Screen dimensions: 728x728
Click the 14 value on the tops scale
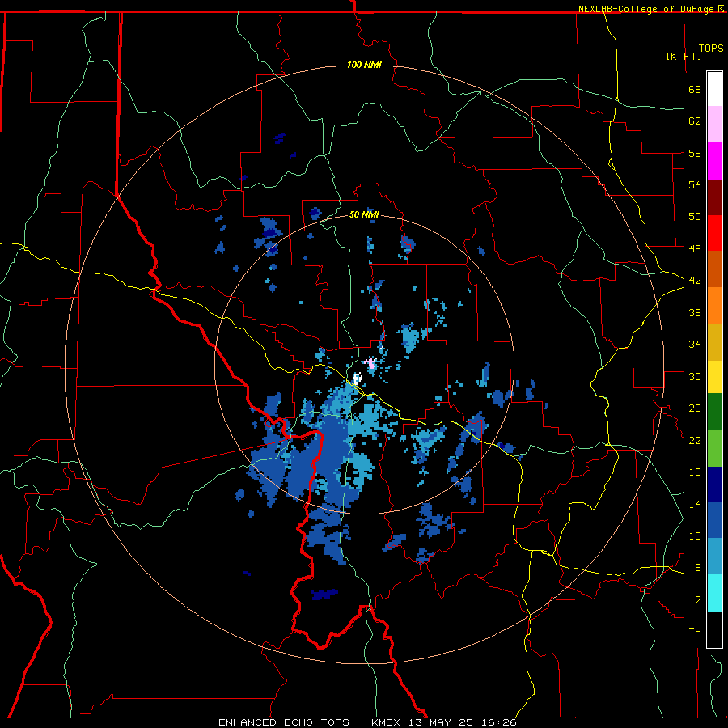point(695,504)
